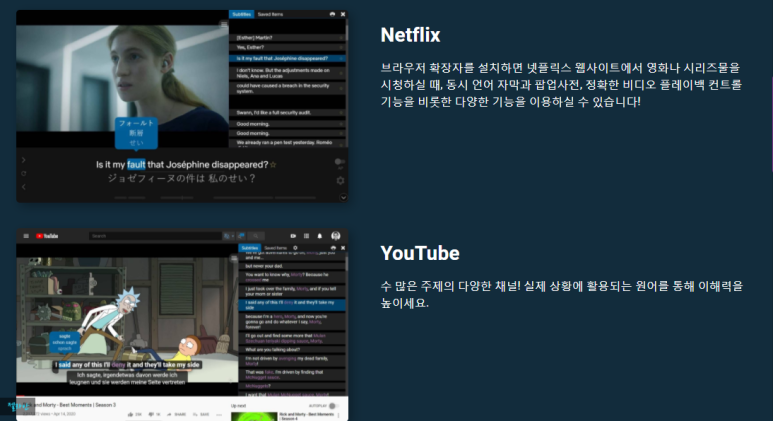The image size is (773, 421).
Task: Focus the YouTube search field
Action: (x=155, y=236)
